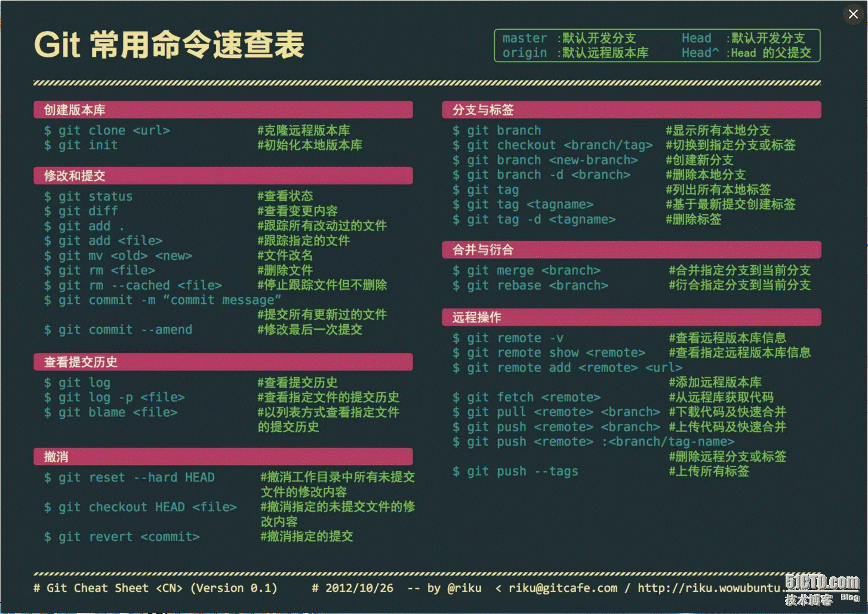
Task: Click the 'git tag <tagname>' command
Action: tap(524, 205)
